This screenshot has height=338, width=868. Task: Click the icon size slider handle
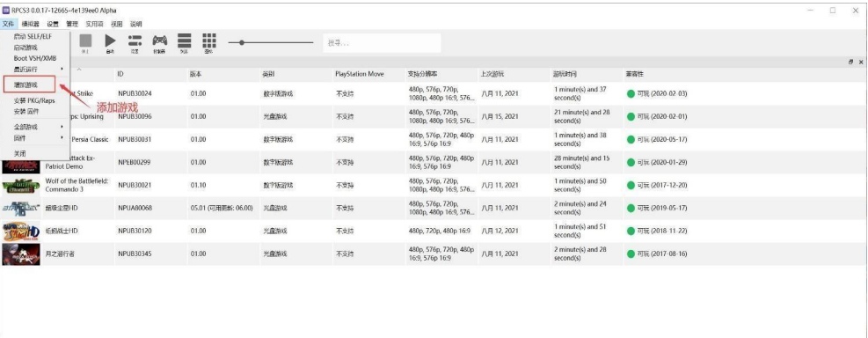tap(241, 42)
